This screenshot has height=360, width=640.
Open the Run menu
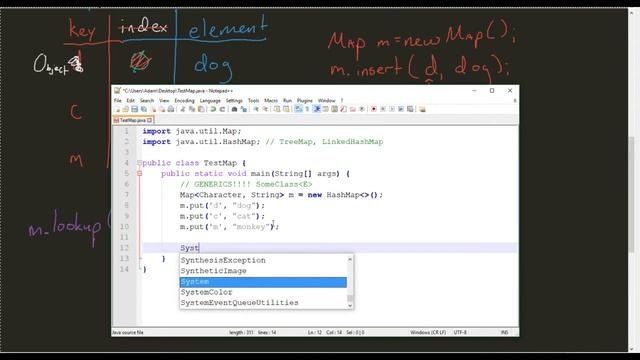pos(287,100)
